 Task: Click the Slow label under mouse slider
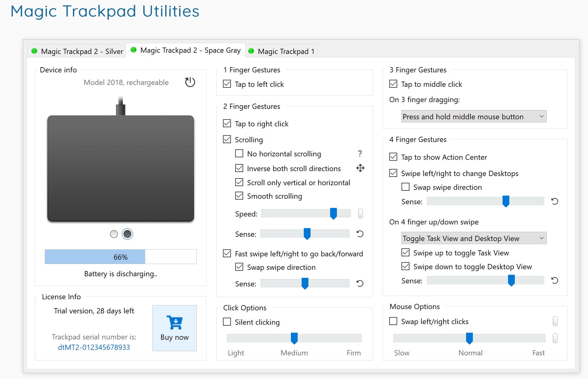402,353
